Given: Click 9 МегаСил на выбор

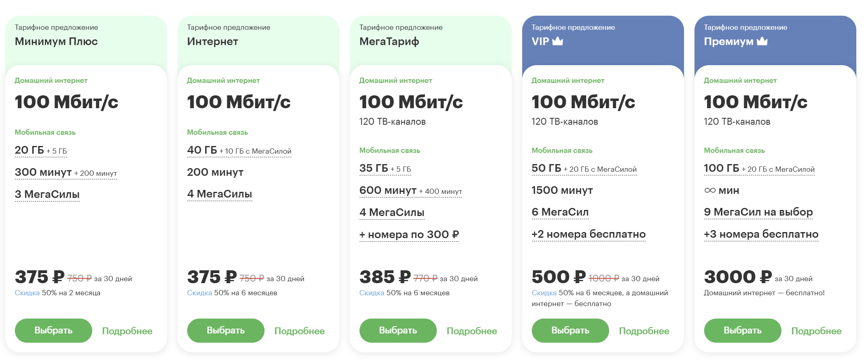Looking at the screenshot, I should 758,212.
